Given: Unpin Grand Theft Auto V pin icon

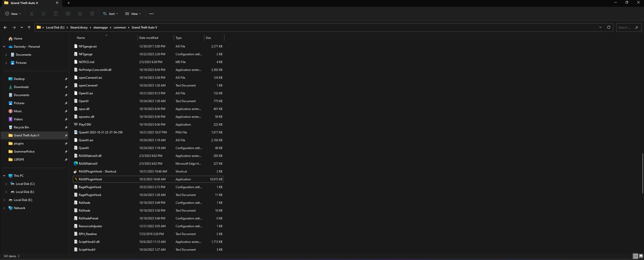Looking at the screenshot, I should coord(66,135).
